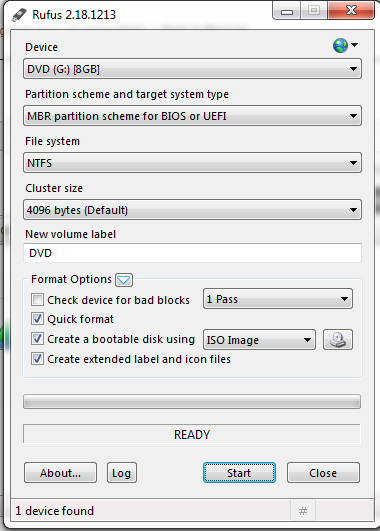
Task: Open the Cluster size dropdown
Action: coord(192,210)
